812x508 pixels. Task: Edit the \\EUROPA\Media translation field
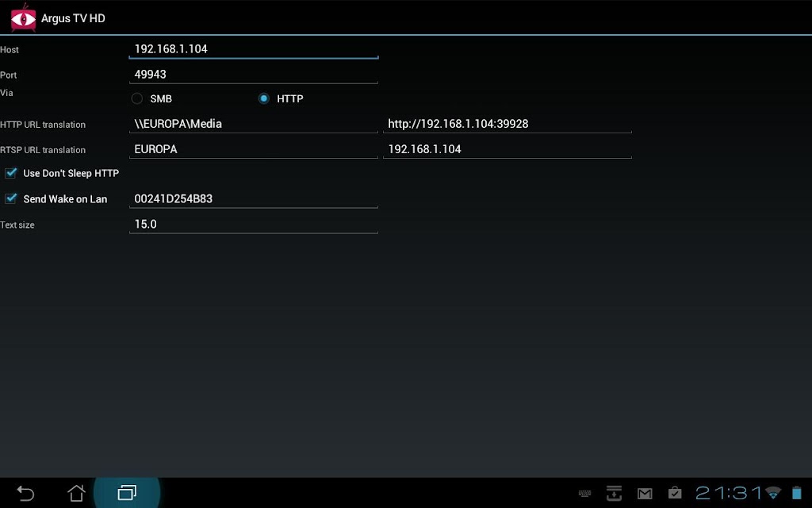tap(253, 124)
